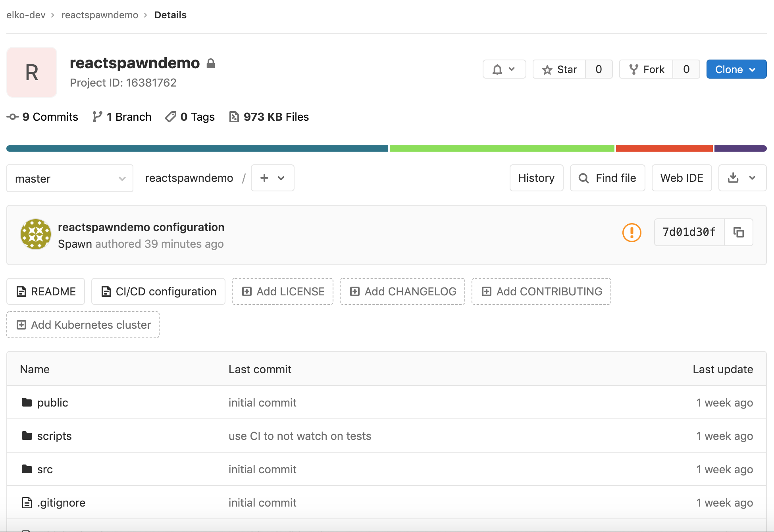Open the public folder

click(52, 403)
